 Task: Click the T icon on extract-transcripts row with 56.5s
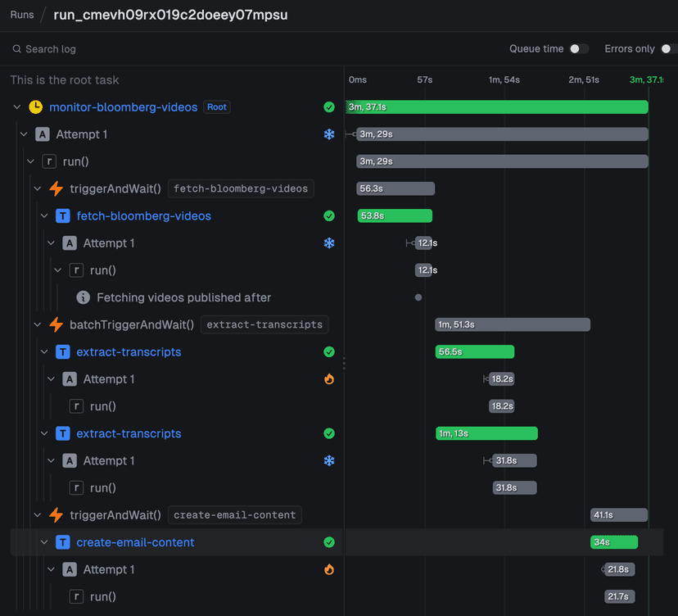point(63,352)
